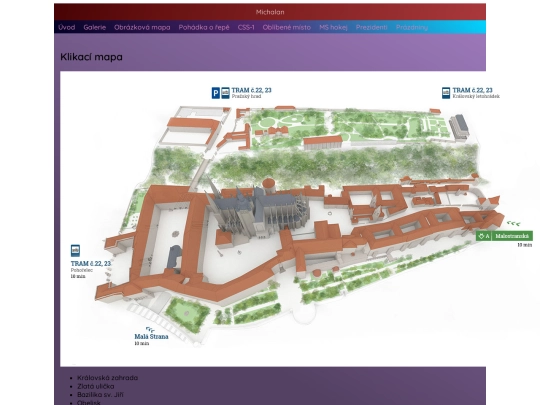Select Bazilika sv. Jiří list item

100,395
